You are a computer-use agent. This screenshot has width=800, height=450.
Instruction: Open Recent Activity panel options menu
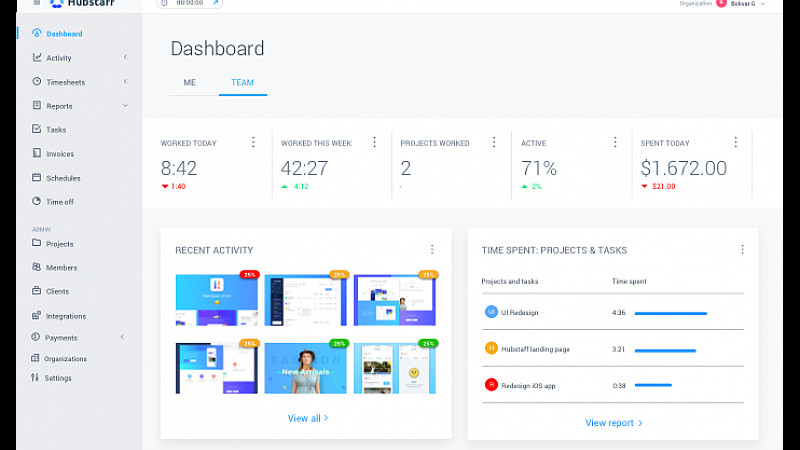click(x=432, y=249)
